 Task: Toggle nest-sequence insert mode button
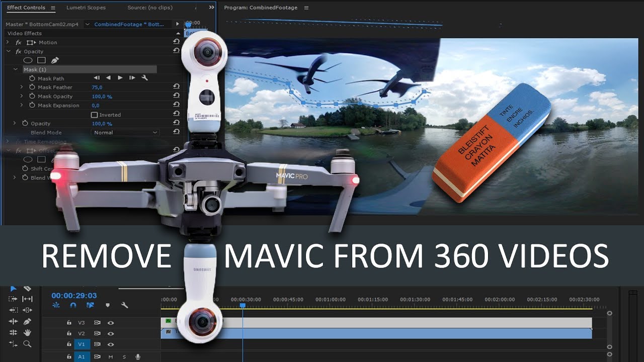56,305
